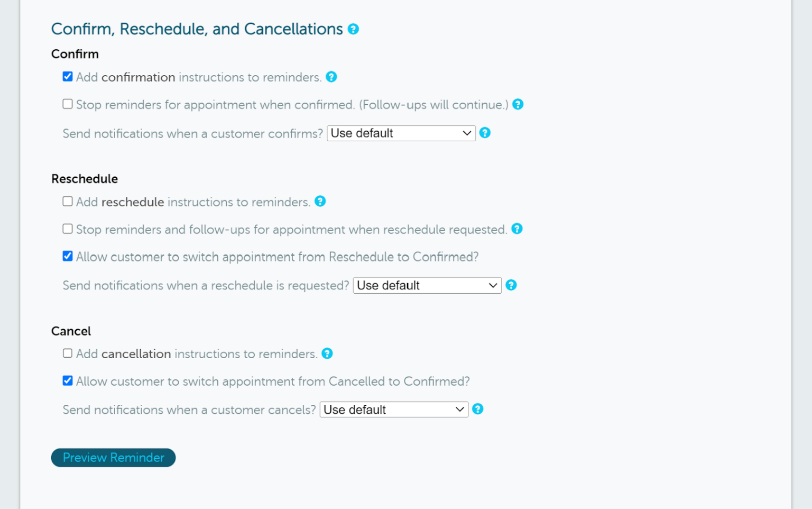Enable stop reminders for appointment when confirmed
This screenshot has width=812, height=509.
pos(67,104)
